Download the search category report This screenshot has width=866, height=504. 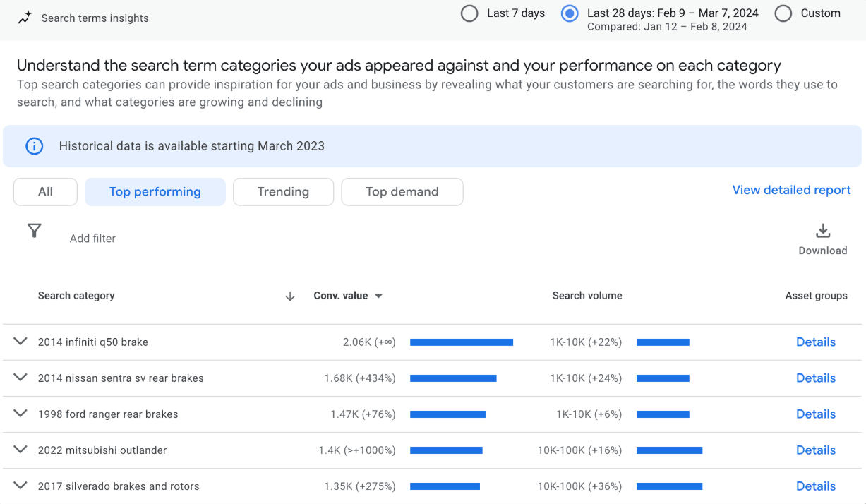tap(823, 240)
